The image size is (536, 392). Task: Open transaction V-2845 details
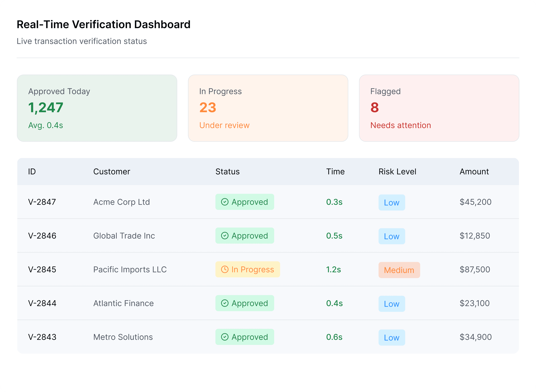coord(42,269)
